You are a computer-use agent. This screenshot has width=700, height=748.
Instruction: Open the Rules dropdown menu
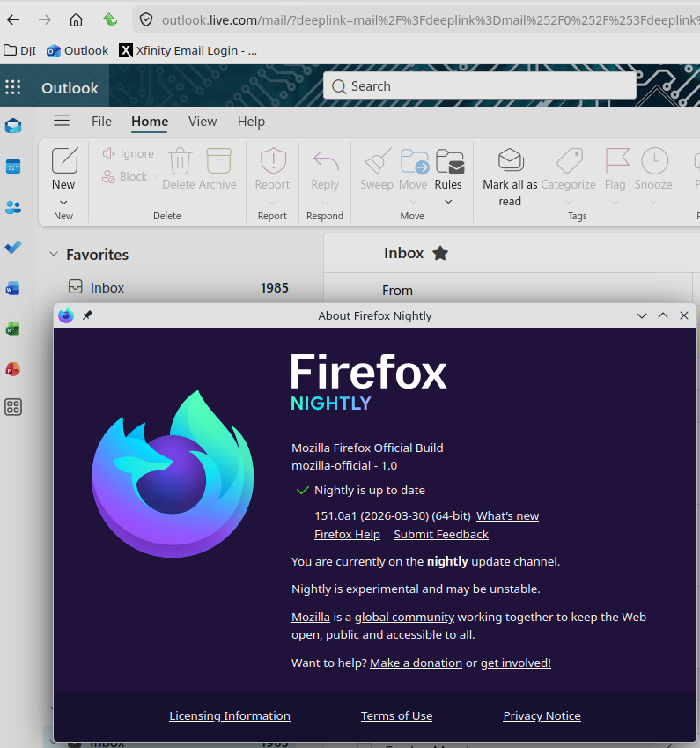pos(448,201)
